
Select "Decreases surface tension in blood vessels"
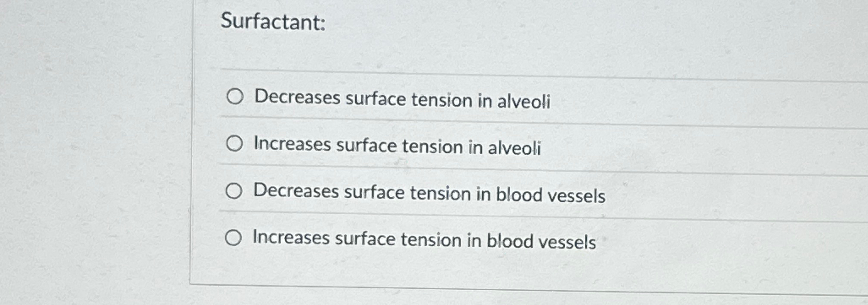(234, 193)
